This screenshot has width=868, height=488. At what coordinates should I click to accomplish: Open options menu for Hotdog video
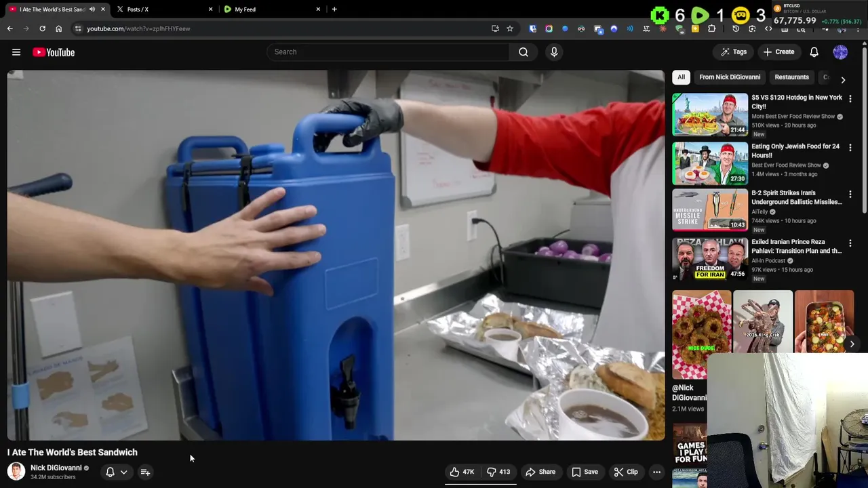(x=850, y=99)
